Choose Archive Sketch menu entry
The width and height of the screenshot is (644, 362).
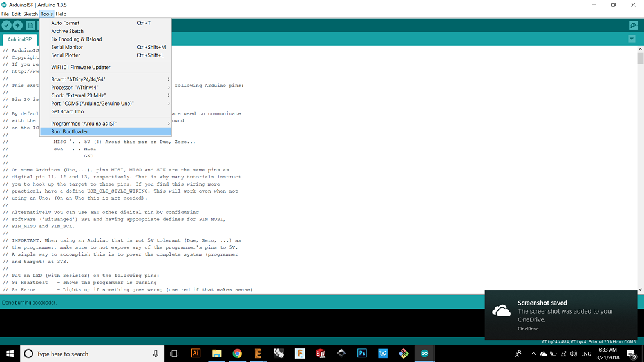106,31
